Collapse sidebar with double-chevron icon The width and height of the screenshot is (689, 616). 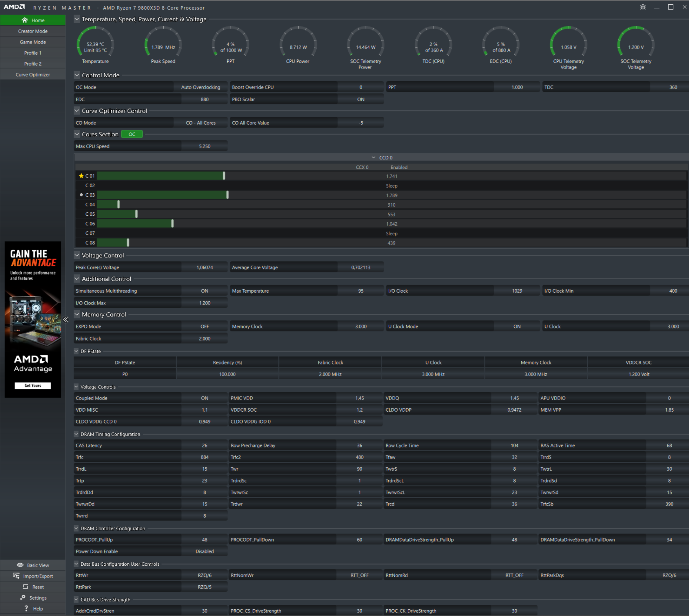pos(66,320)
